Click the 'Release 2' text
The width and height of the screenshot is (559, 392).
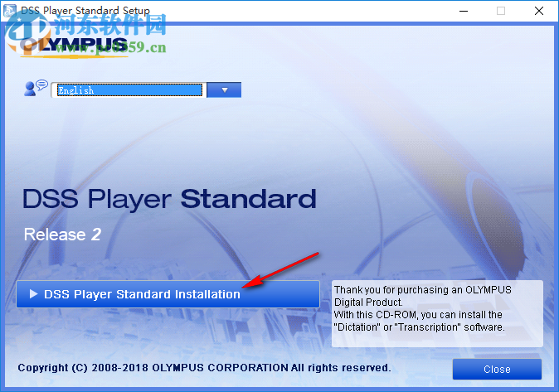click(62, 235)
